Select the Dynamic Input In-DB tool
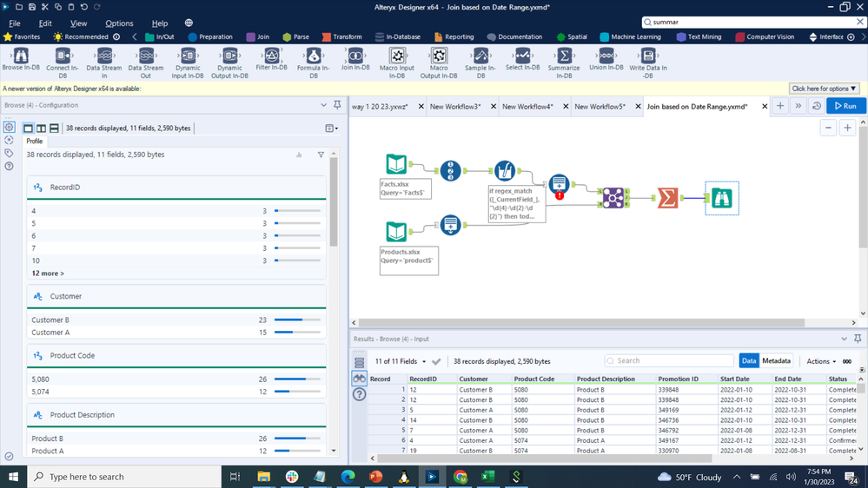Screen dimensions: 868x488 pyautogui.click(x=188, y=63)
